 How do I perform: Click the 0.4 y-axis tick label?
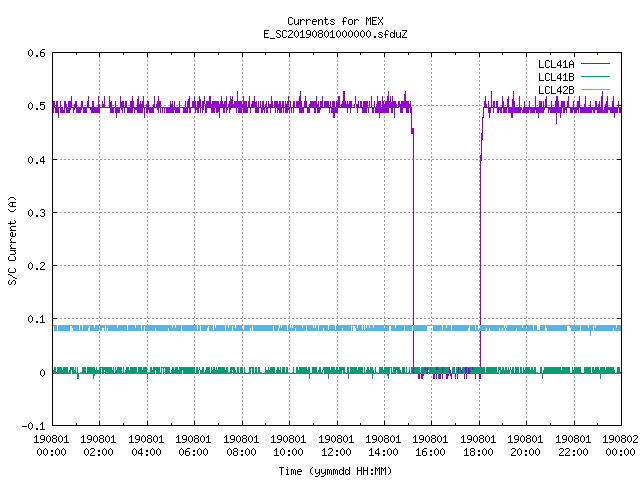click(36, 160)
